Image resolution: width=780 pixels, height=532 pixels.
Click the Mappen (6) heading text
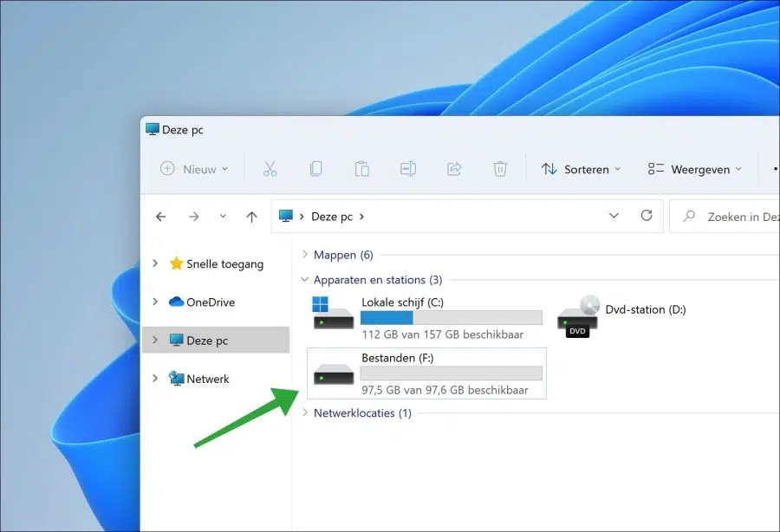pyautogui.click(x=343, y=255)
